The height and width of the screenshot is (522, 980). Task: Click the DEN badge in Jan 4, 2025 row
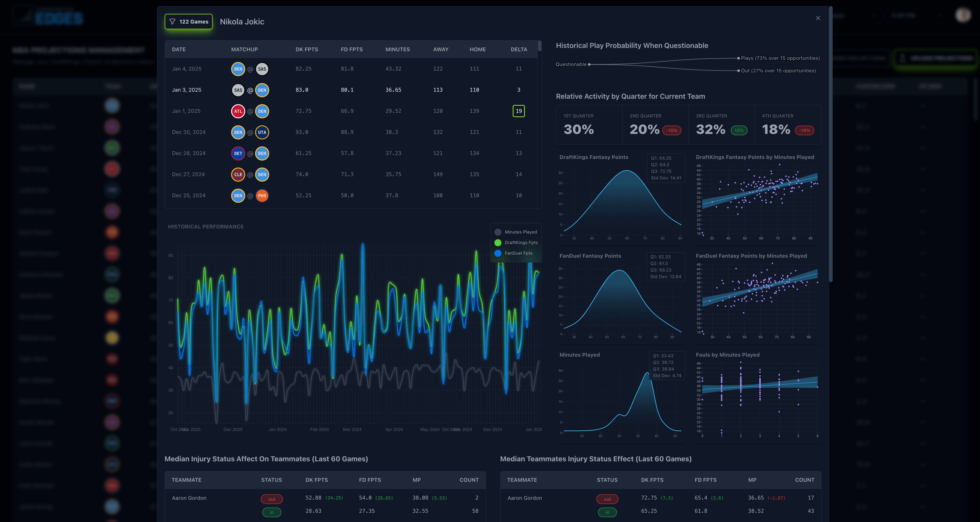pyautogui.click(x=238, y=69)
